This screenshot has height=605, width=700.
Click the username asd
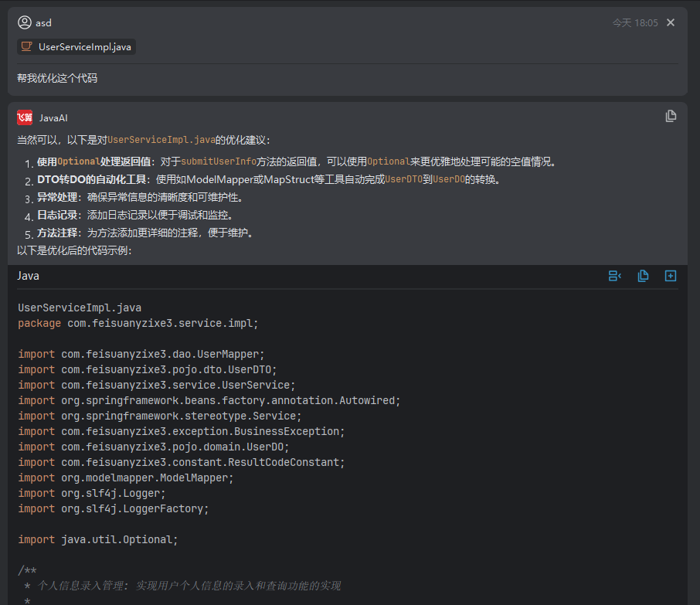[43, 22]
